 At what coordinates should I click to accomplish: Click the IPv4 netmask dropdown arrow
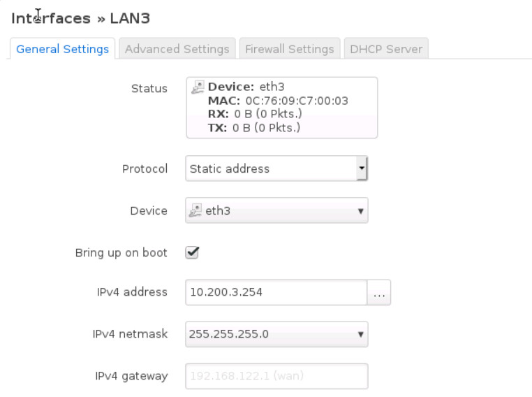tap(361, 334)
